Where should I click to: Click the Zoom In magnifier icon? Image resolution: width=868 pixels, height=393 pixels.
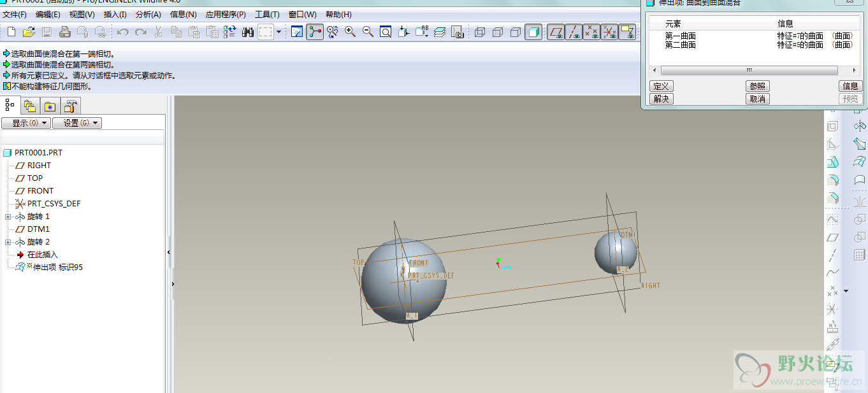click(350, 32)
